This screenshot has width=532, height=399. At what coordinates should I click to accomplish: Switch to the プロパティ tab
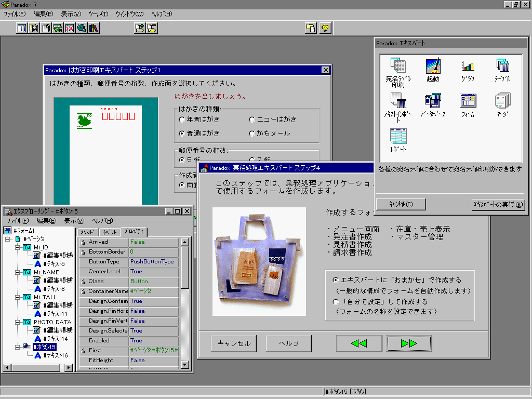134,231
